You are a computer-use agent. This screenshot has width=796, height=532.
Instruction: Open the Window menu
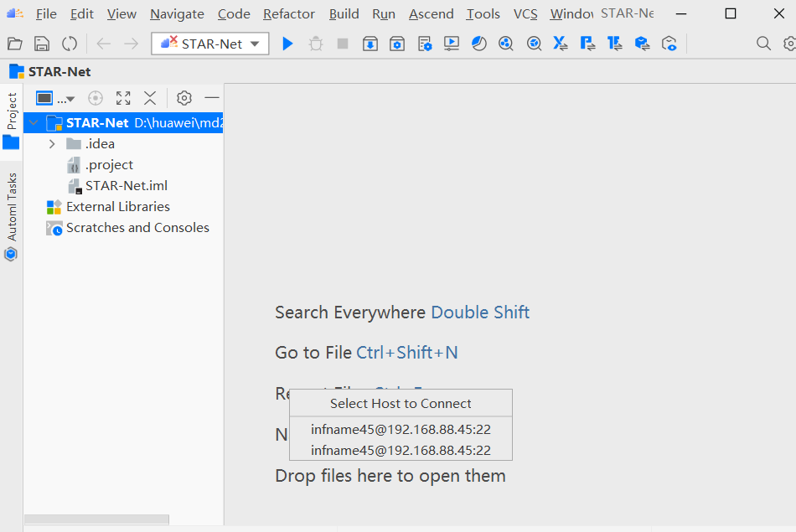click(571, 13)
